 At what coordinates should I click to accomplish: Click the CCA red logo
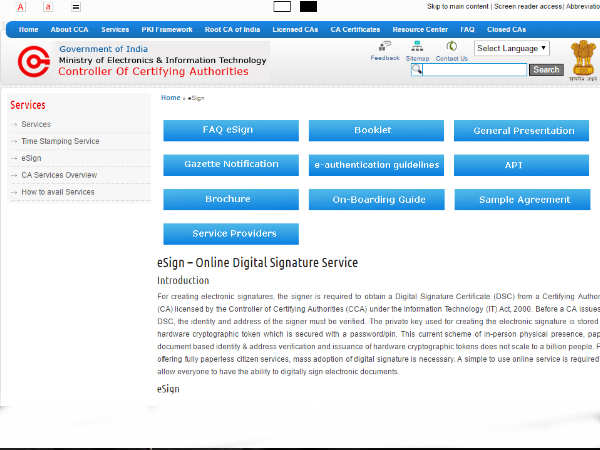34,61
